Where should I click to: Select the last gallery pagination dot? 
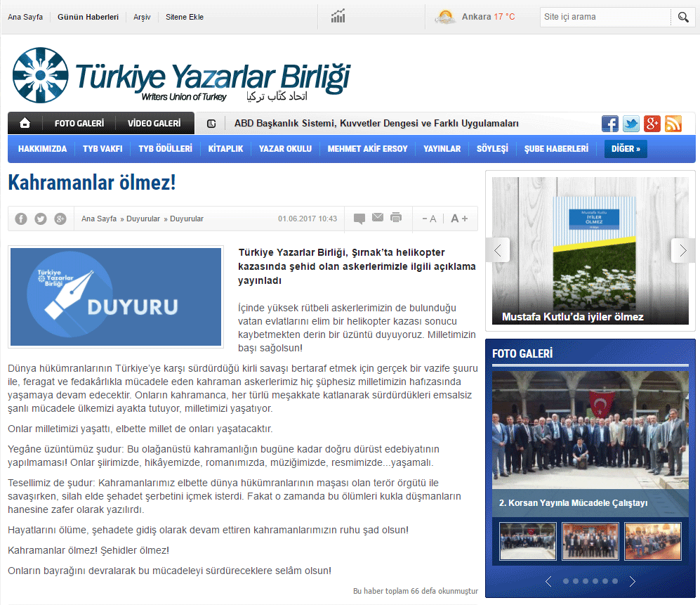(x=615, y=581)
